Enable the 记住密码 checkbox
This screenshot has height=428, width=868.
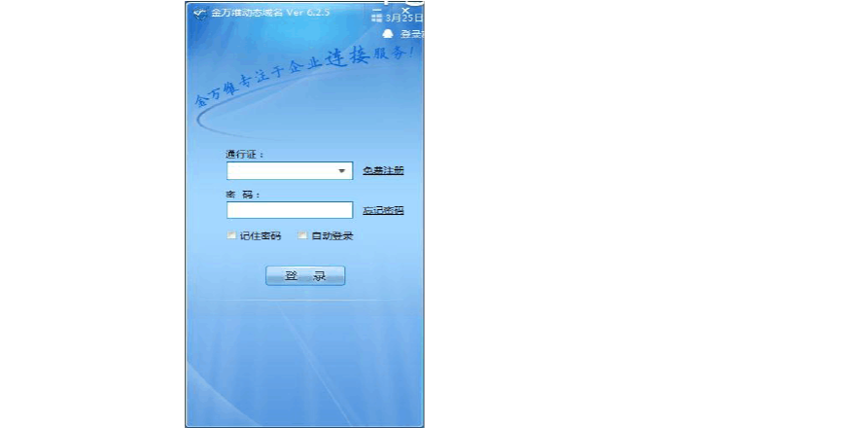pos(231,235)
